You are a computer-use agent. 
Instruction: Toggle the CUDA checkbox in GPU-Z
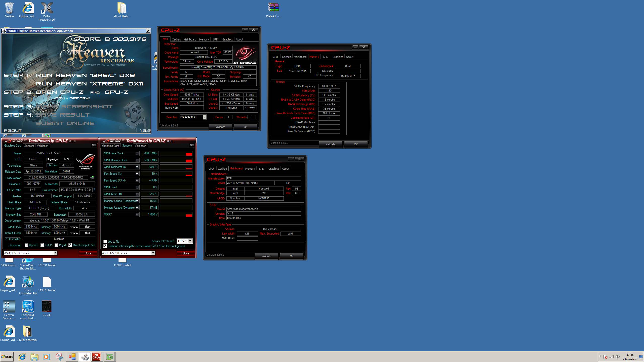tap(42, 245)
